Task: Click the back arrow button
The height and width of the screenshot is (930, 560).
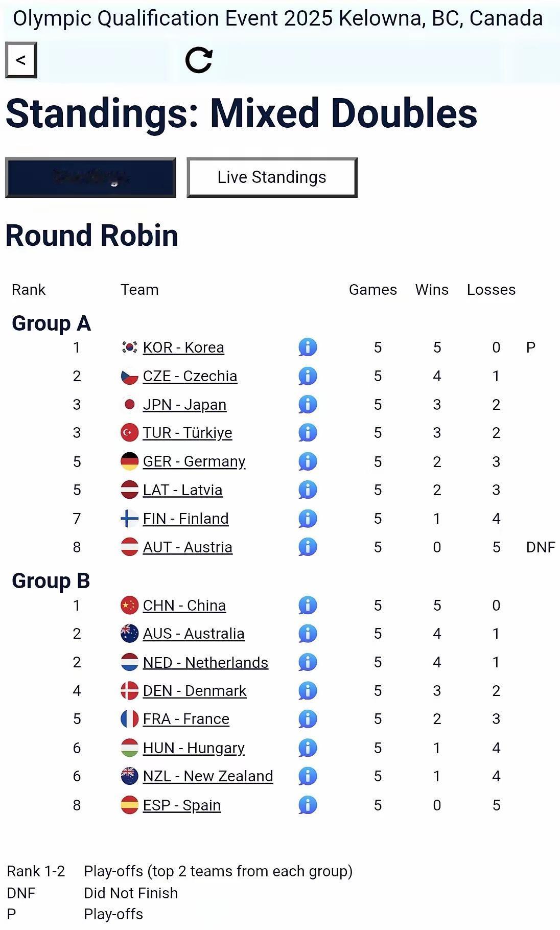Action: pos(21,60)
